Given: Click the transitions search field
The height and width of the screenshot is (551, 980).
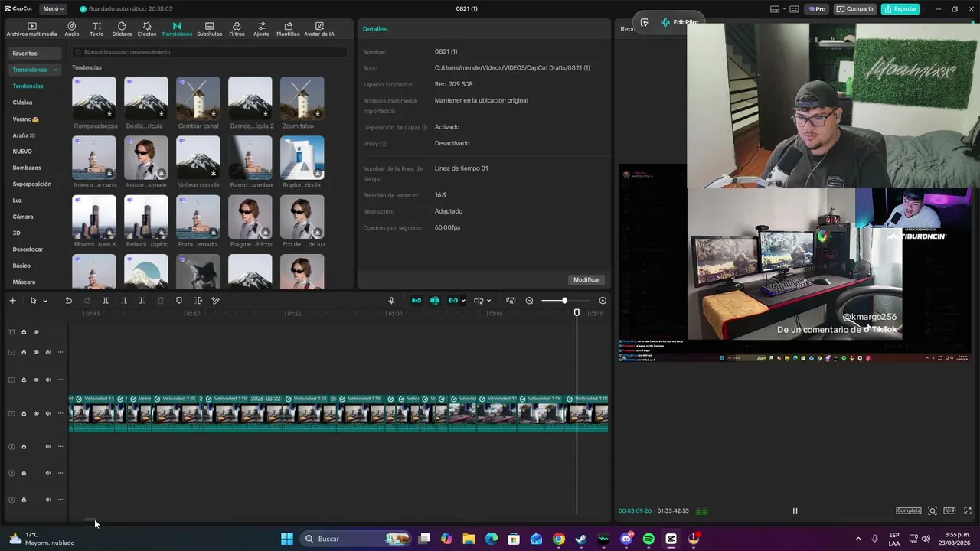Looking at the screenshot, I should (x=209, y=52).
